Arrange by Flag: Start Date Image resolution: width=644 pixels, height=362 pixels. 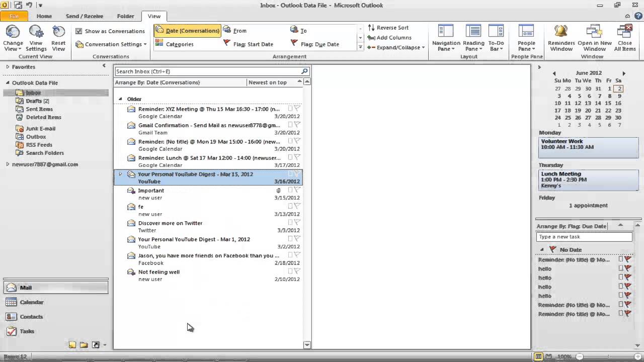click(248, 44)
